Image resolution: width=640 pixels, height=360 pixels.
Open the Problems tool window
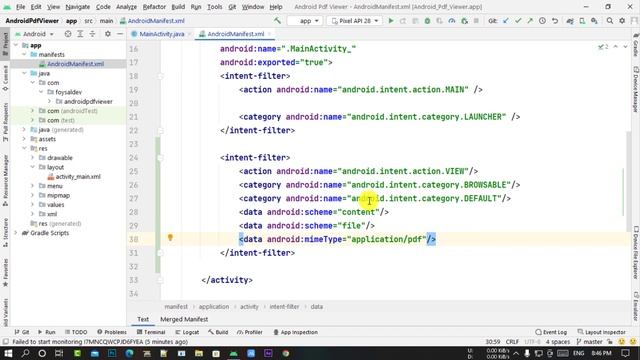pyautogui.click(x=112, y=332)
